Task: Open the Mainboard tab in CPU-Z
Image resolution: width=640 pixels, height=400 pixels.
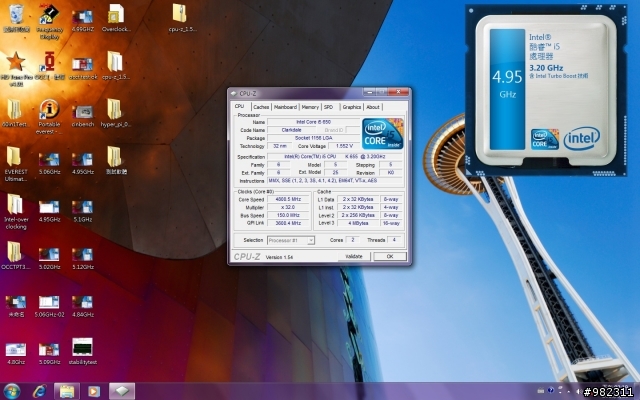Action: (285, 107)
